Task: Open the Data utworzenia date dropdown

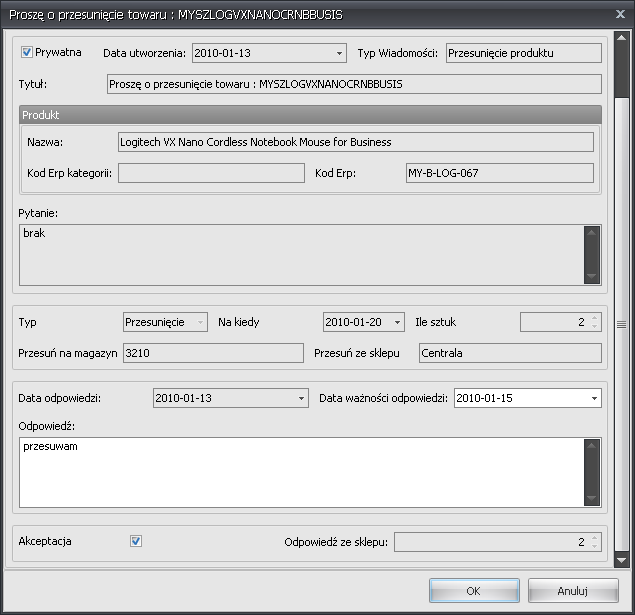Action: point(339,53)
